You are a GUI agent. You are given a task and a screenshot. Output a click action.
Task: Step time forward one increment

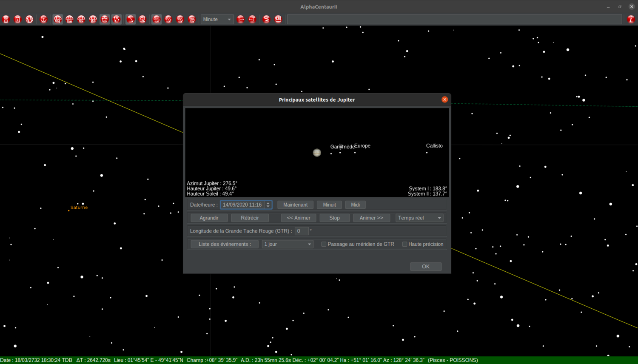coord(241,19)
